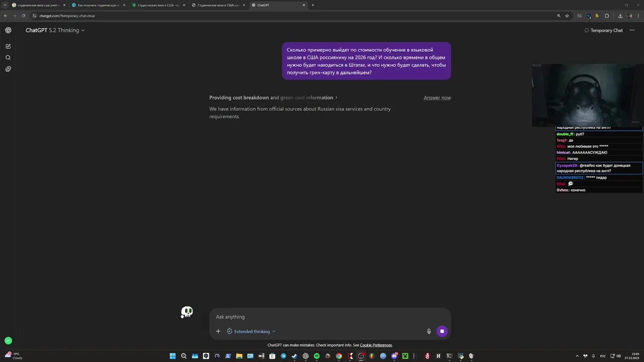Click the skull floating icon near composer
Screen dimensions: 644x362
coord(187,312)
